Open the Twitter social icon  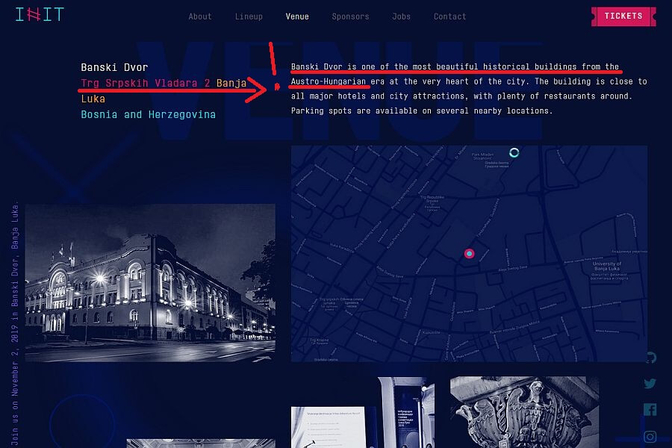click(x=651, y=384)
